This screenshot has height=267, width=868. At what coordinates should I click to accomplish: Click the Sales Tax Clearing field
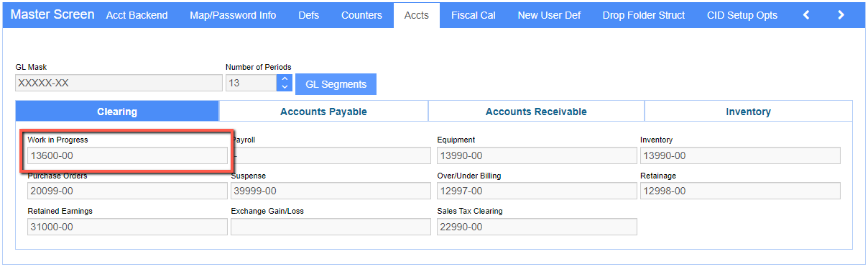[x=537, y=227]
